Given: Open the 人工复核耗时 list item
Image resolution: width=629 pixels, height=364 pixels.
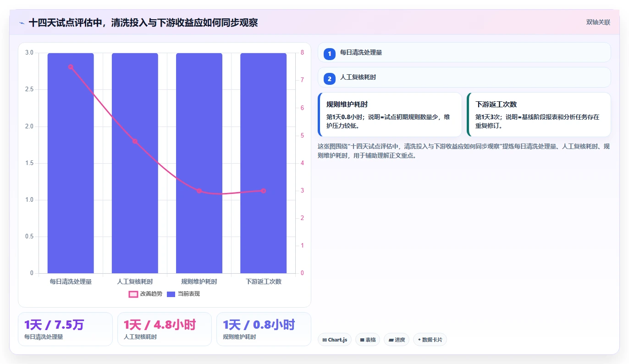Looking at the screenshot, I should click(464, 77).
